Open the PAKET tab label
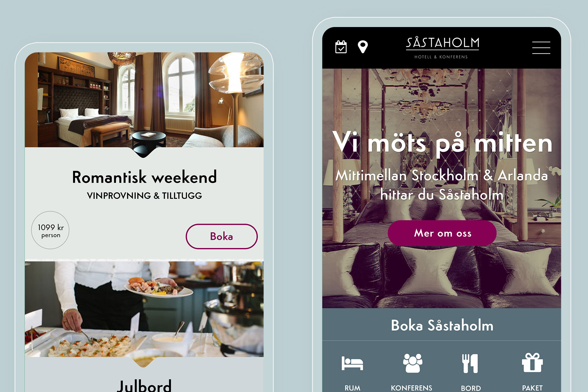 (x=532, y=388)
